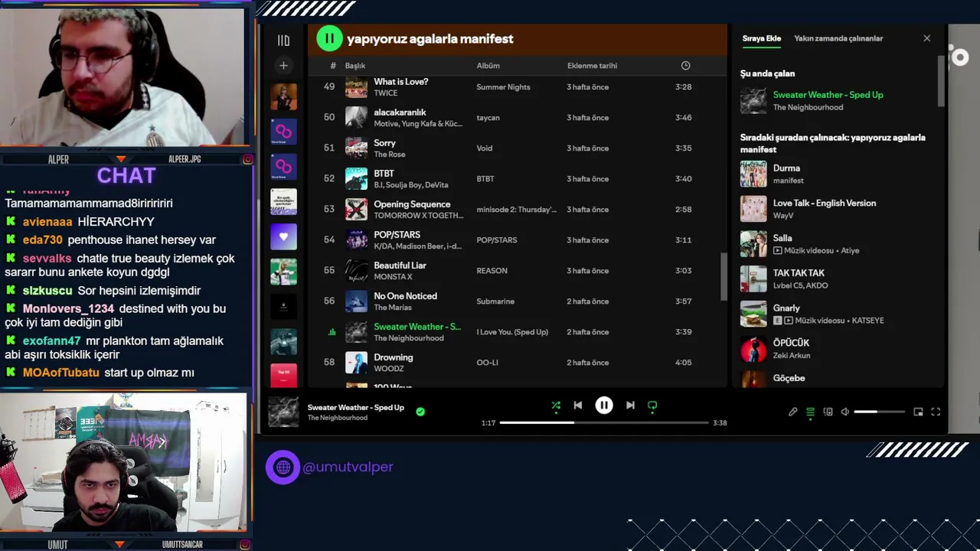Screen dimensions: 980x551
Task: Open The Neighbourhood artist link in tracklist
Action: 408,338
